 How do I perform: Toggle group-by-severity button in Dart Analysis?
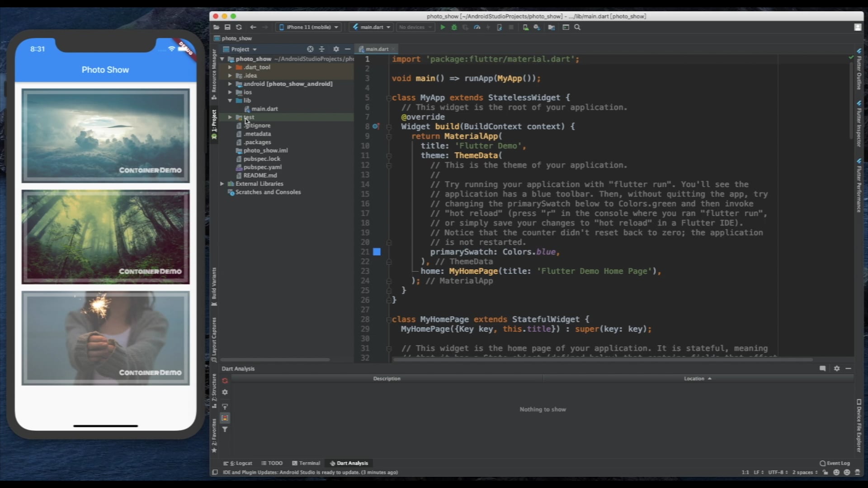coord(225,418)
